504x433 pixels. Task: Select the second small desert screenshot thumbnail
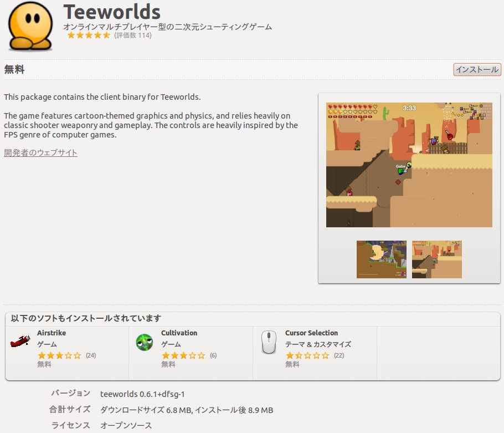(x=437, y=259)
